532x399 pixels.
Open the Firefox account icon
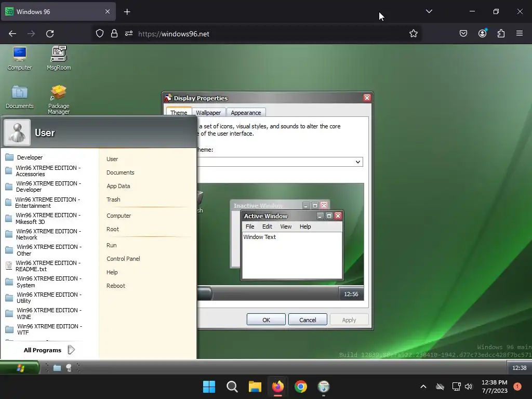point(482,34)
